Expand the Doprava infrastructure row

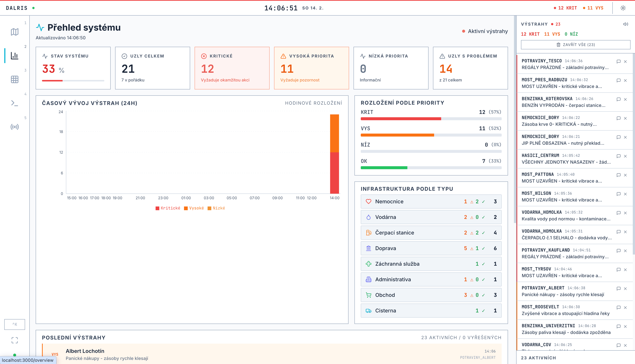[431, 248]
